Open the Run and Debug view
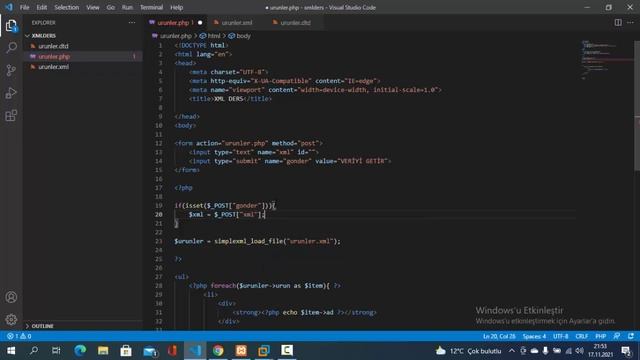640x360 pixels. click(11, 93)
